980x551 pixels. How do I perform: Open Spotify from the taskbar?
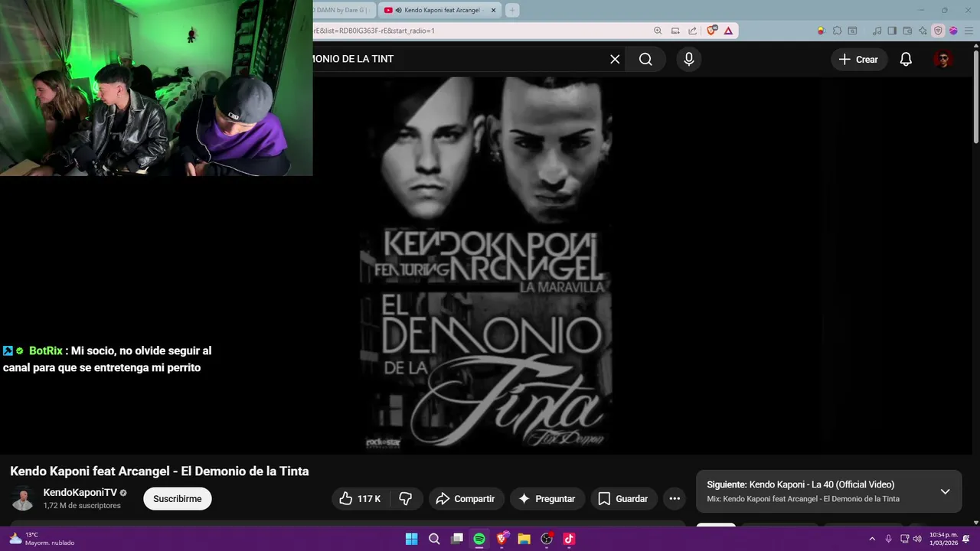tap(479, 539)
